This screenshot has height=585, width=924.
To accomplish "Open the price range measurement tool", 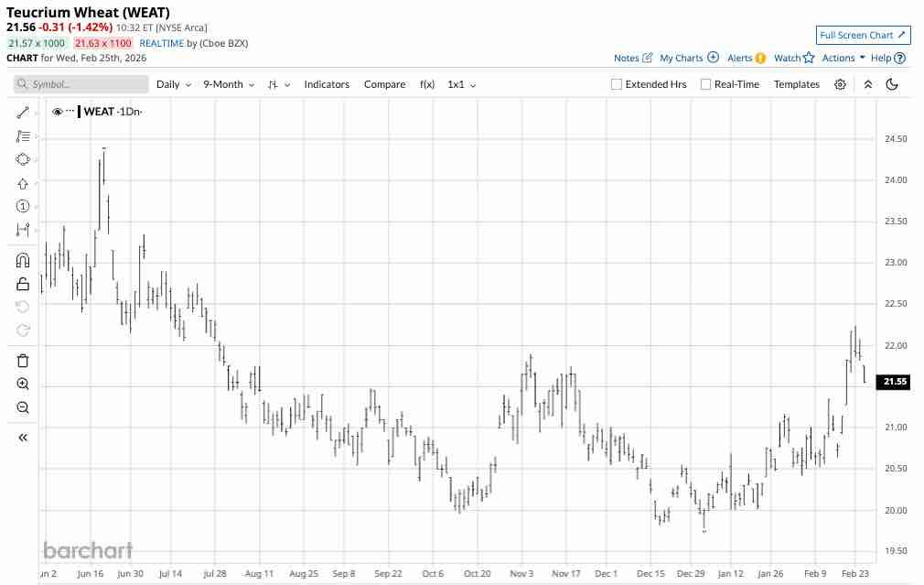I will (22, 230).
